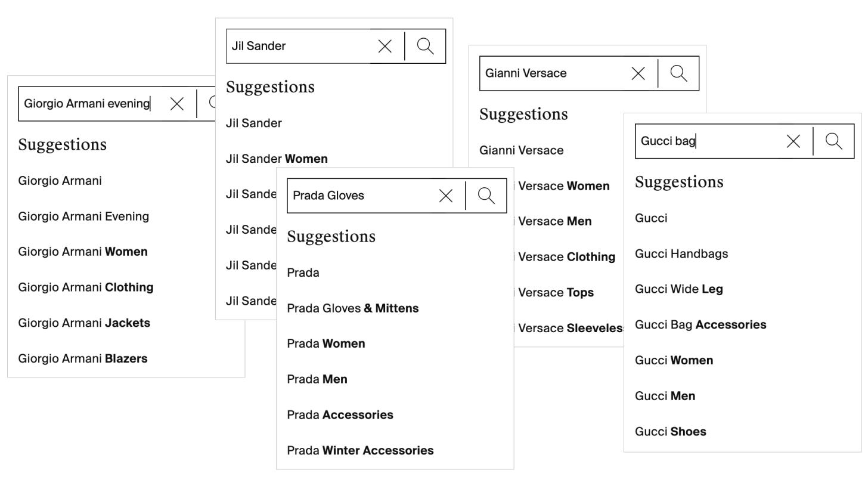The width and height of the screenshot is (868, 489).
Task: Choose the Versace Men suggestion
Action: click(553, 221)
